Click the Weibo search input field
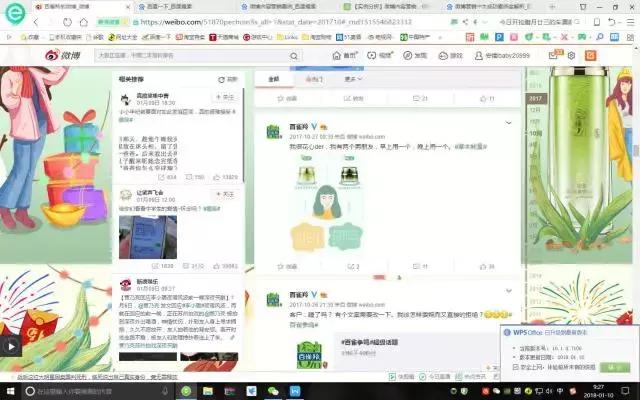Image resolution: width=640 pixels, height=400 pixels. [x=192, y=56]
